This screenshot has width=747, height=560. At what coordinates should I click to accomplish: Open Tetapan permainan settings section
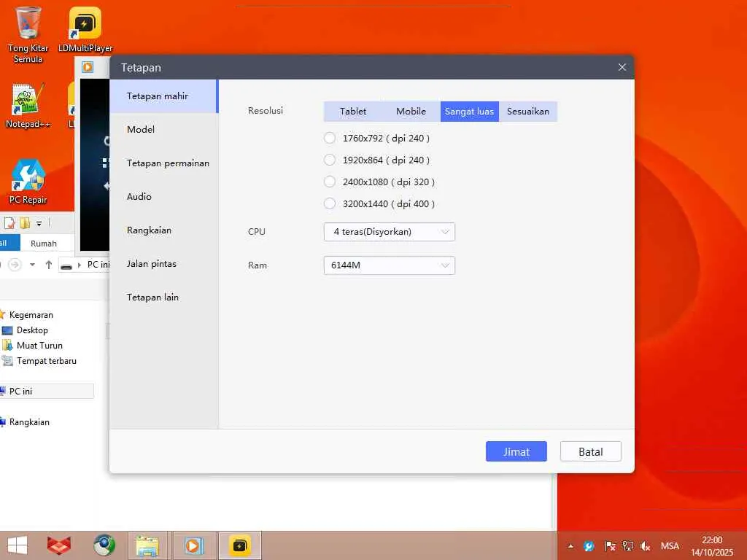click(x=163, y=163)
